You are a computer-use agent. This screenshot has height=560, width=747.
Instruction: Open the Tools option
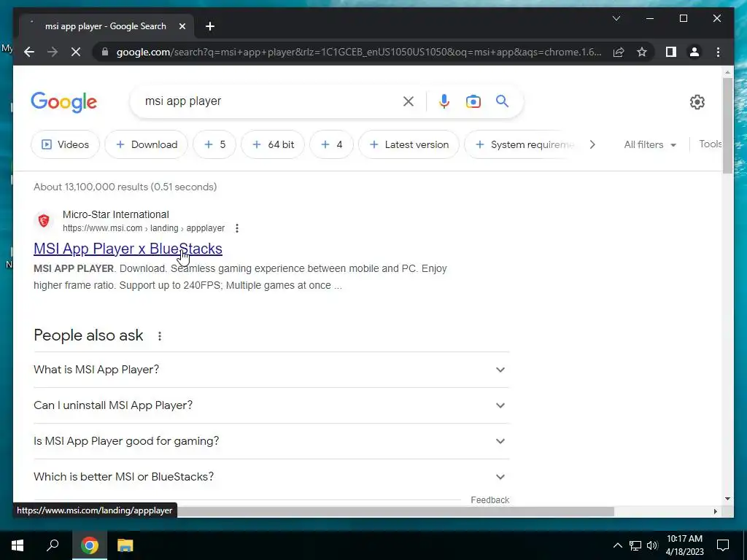click(x=711, y=144)
